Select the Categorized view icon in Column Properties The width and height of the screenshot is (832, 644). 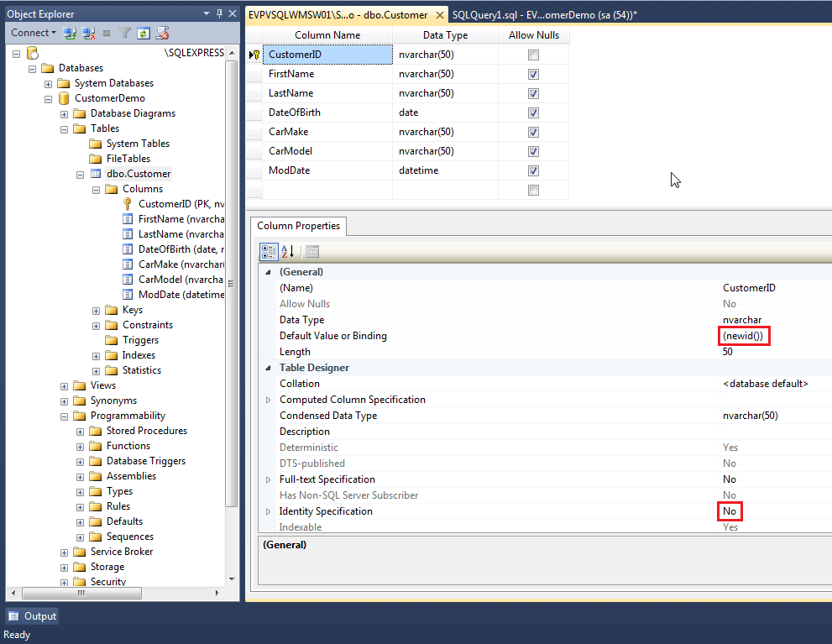(x=269, y=251)
